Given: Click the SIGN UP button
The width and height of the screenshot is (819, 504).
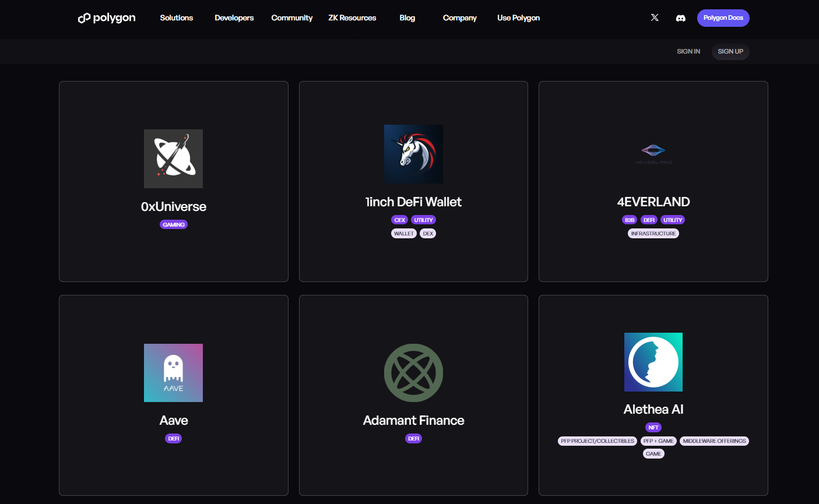Looking at the screenshot, I should tap(730, 51).
